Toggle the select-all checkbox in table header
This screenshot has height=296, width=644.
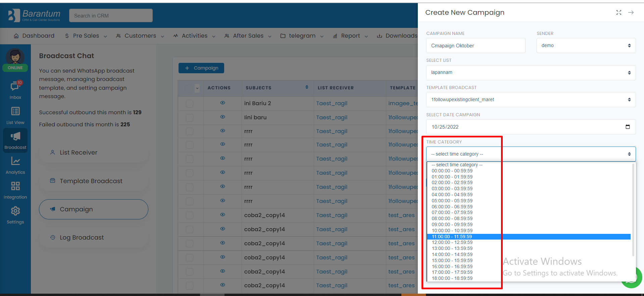point(189,88)
